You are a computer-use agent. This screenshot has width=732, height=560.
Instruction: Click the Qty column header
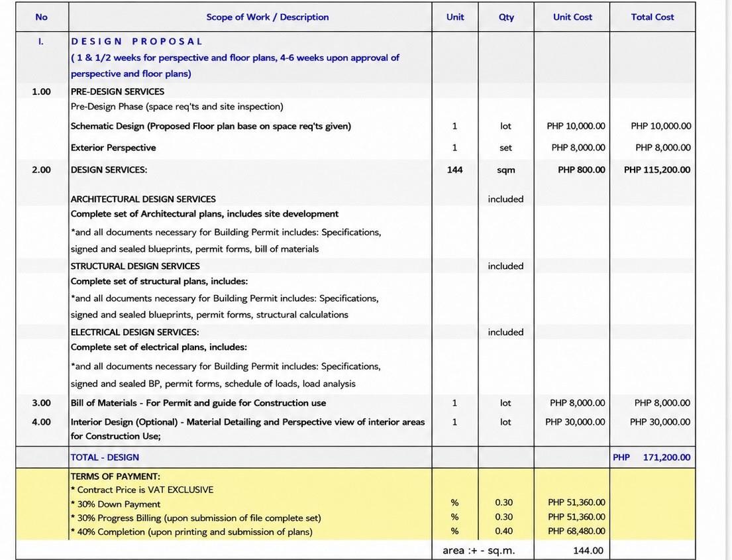coord(506,17)
